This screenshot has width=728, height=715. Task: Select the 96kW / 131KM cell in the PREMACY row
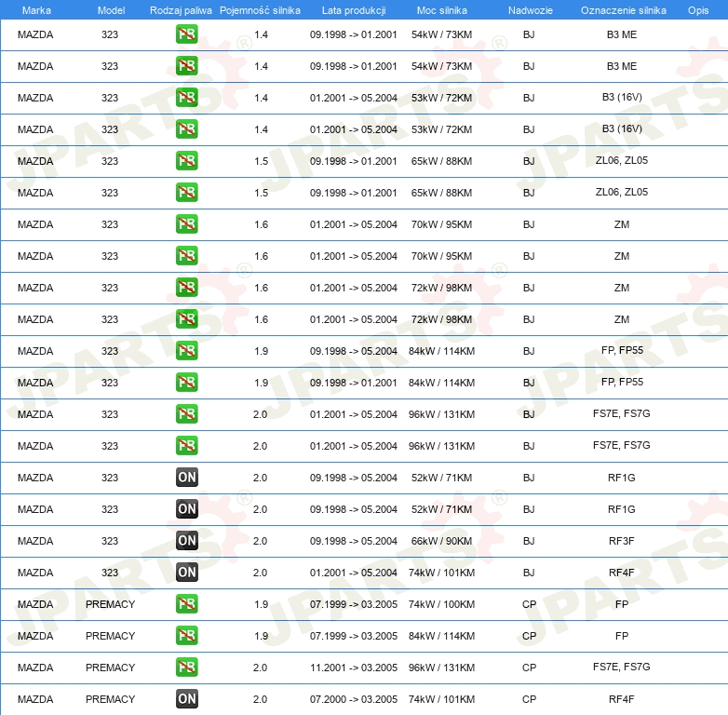(x=441, y=668)
